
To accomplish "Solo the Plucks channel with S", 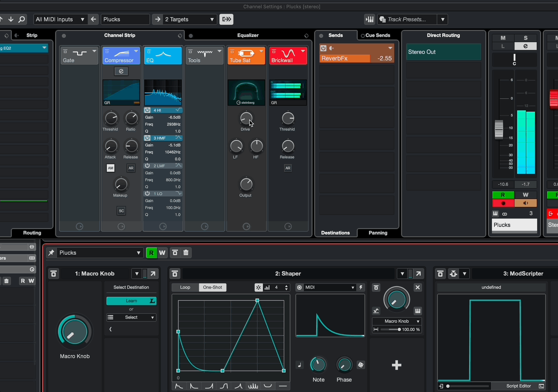I will [x=526, y=38].
